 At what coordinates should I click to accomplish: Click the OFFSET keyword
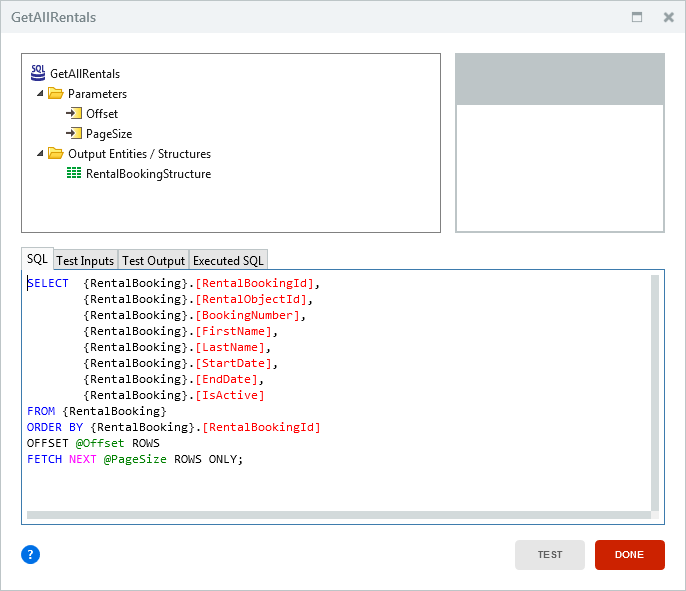tap(48, 443)
